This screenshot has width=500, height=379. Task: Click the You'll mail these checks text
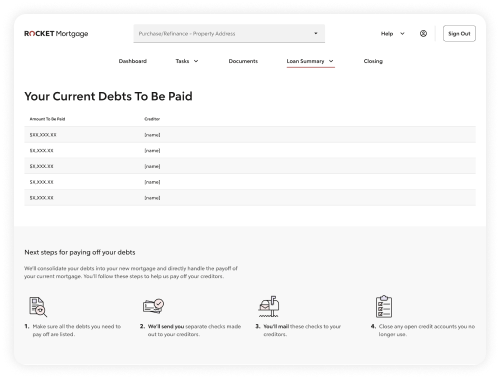point(302,330)
